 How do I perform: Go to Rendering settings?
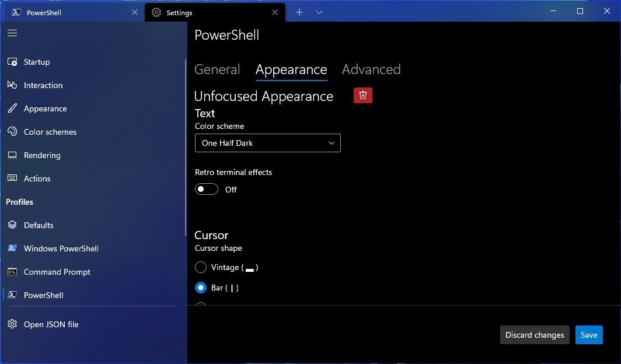41,155
